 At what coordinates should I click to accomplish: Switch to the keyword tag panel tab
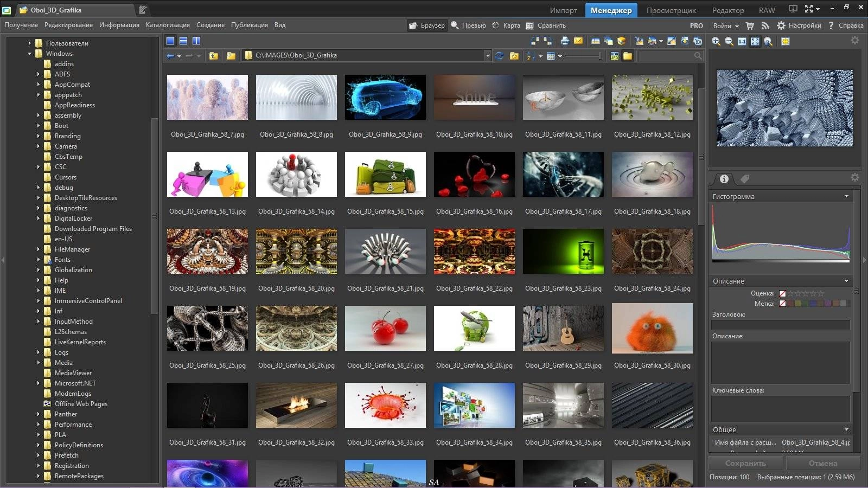click(x=745, y=178)
